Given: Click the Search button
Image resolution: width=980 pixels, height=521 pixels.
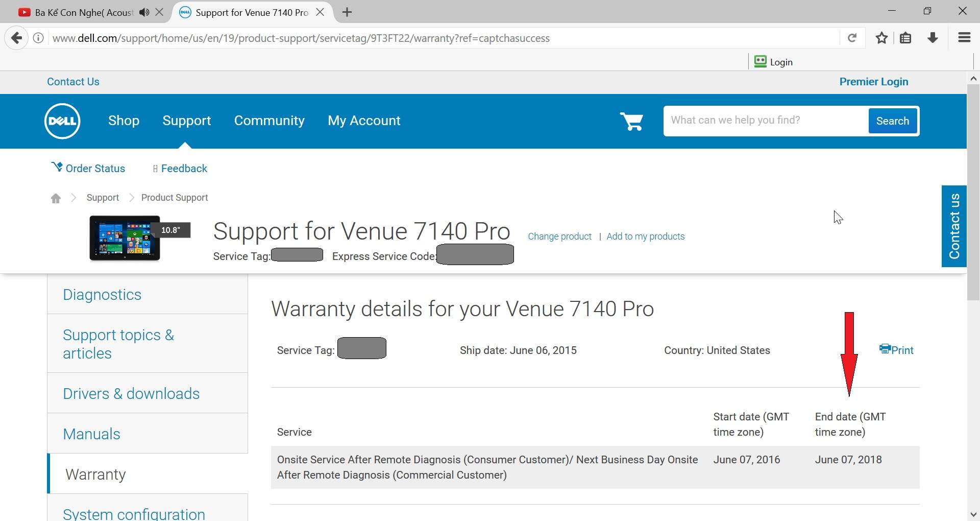Looking at the screenshot, I should click(x=893, y=121).
